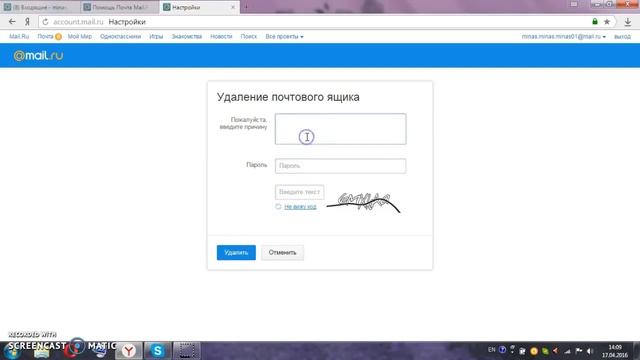Bookmark the page with the star icon
The image size is (640, 360).
607,22
